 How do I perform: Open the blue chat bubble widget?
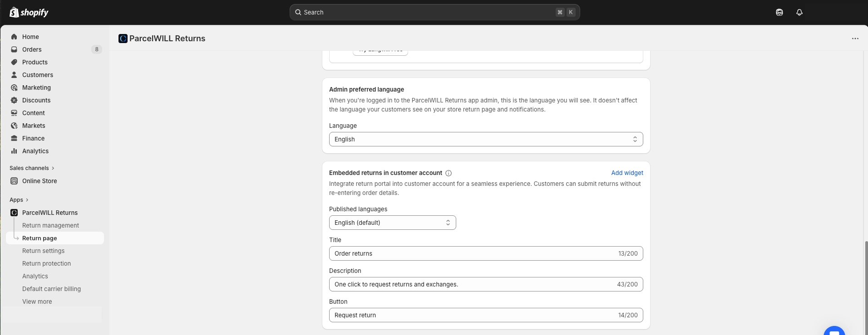point(834,331)
